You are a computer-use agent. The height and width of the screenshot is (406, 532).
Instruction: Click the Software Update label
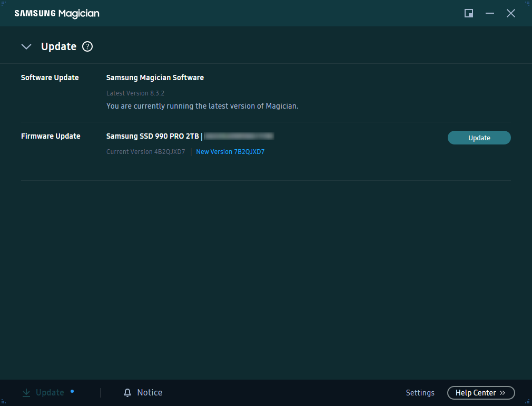click(x=50, y=78)
